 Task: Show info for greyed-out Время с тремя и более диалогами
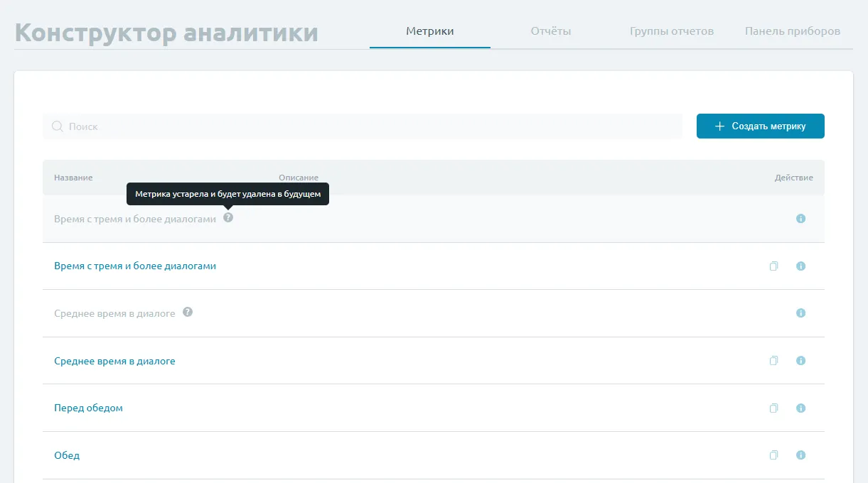click(800, 219)
